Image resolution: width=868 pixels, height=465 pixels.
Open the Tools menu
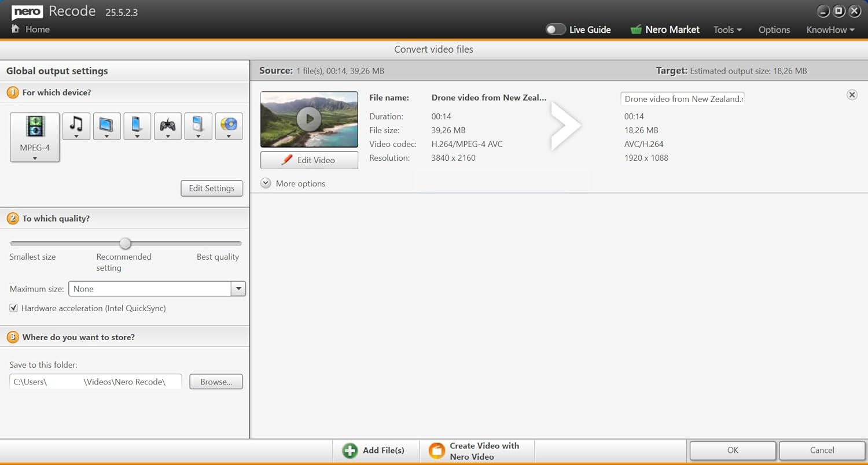click(x=727, y=29)
